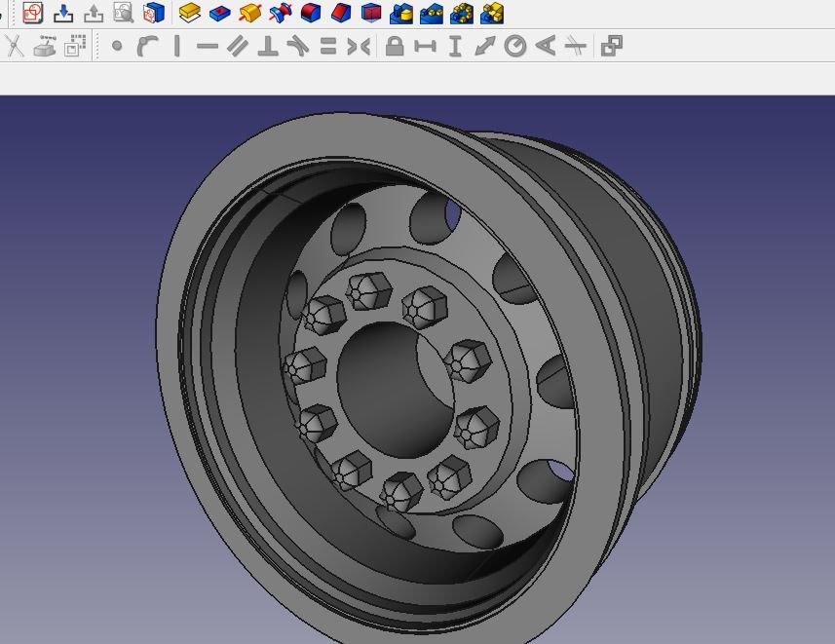Click the Trim edge icon

[x=15, y=46]
